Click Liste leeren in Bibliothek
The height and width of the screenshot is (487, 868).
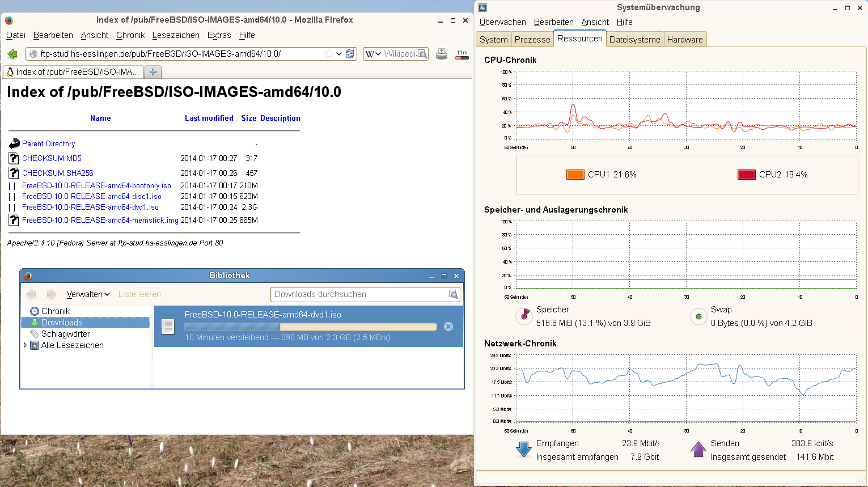[x=139, y=294]
